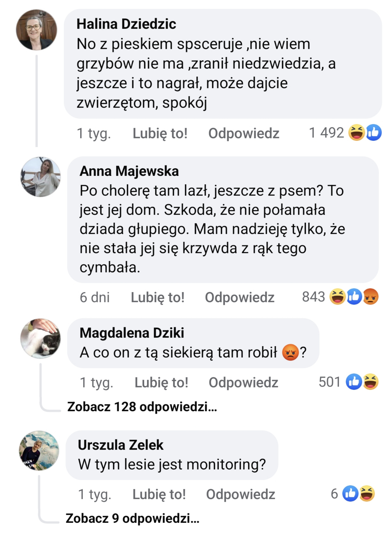Click Magdalena Dziki's cat avatar
Screen dimensions: 392x535
click(x=40, y=339)
